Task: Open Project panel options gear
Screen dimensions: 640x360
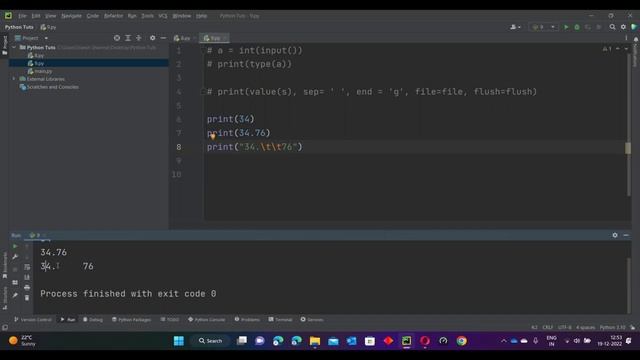Action: (x=152, y=38)
